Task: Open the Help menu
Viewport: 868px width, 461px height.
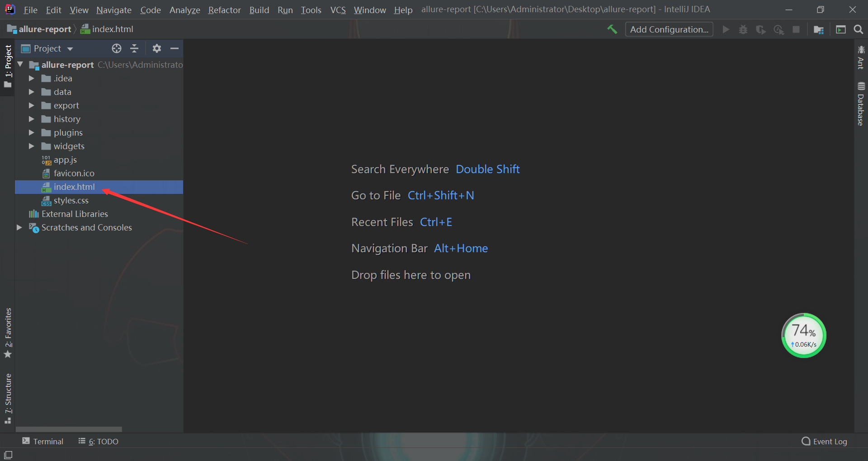Action: (x=403, y=9)
